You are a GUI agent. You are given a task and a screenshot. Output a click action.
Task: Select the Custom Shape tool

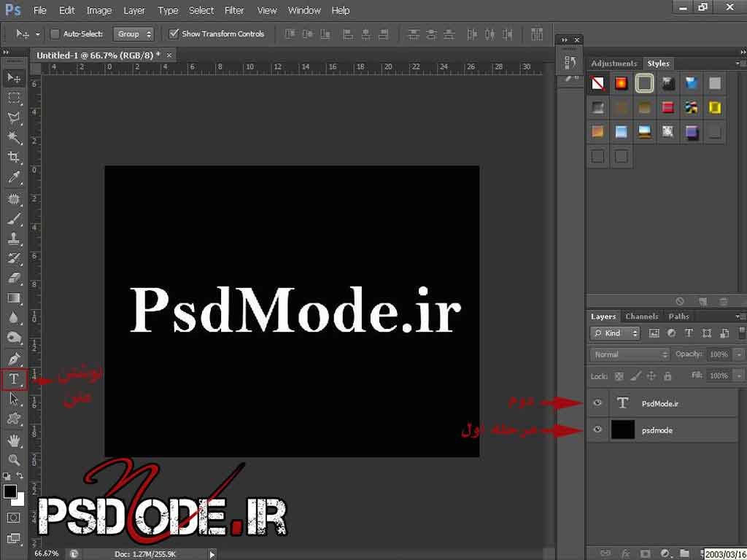(x=14, y=419)
